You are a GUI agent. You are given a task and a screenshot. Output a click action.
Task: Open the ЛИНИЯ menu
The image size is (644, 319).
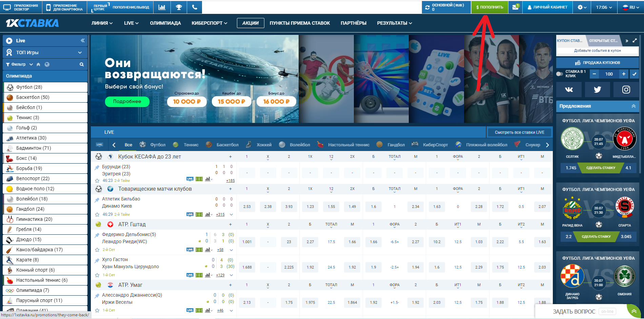pos(102,23)
